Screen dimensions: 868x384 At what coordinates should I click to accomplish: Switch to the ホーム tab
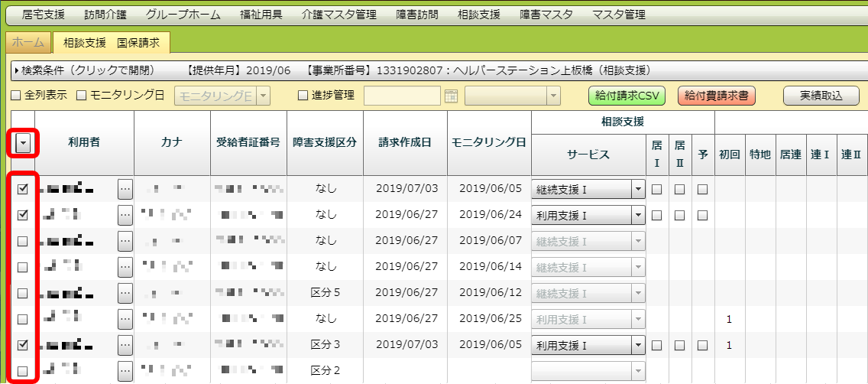point(28,43)
